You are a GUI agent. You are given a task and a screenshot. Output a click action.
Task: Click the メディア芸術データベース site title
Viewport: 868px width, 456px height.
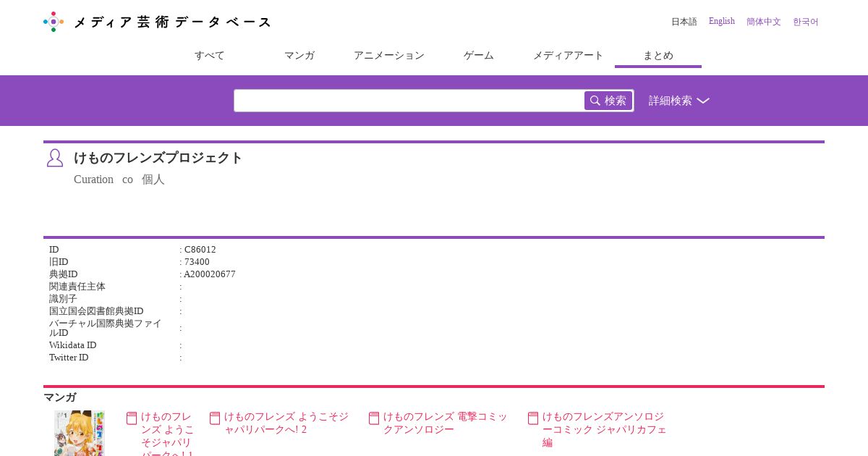[x=172, y=22]
